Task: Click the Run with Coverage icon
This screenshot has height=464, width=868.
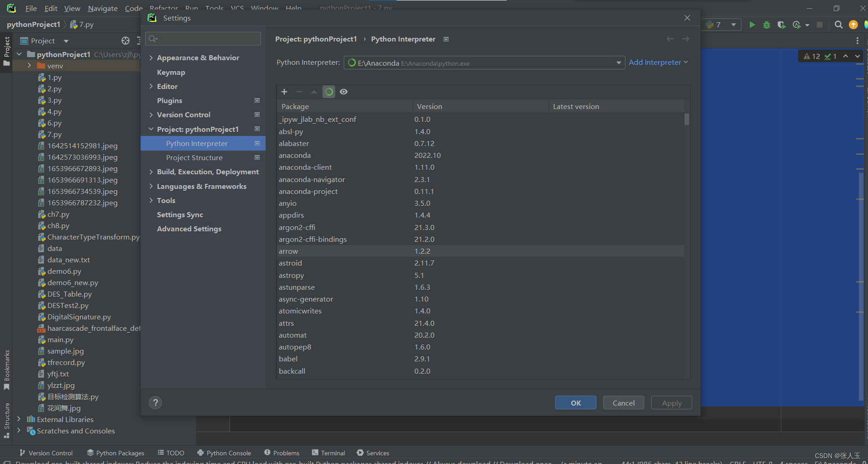Action: (782, 25)
